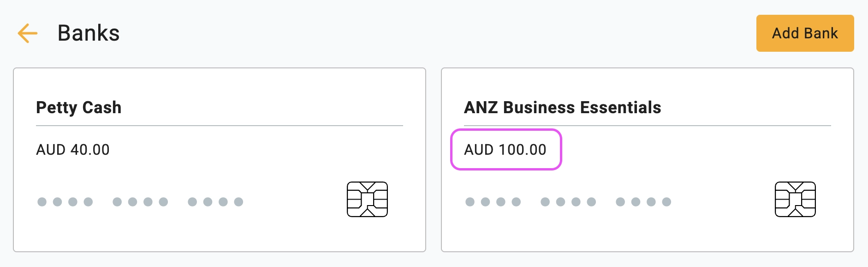The width and height of the screenshot is (868, 267).
Task: Open the ANZ Business Essentials card title
Action: pos(563,108)
